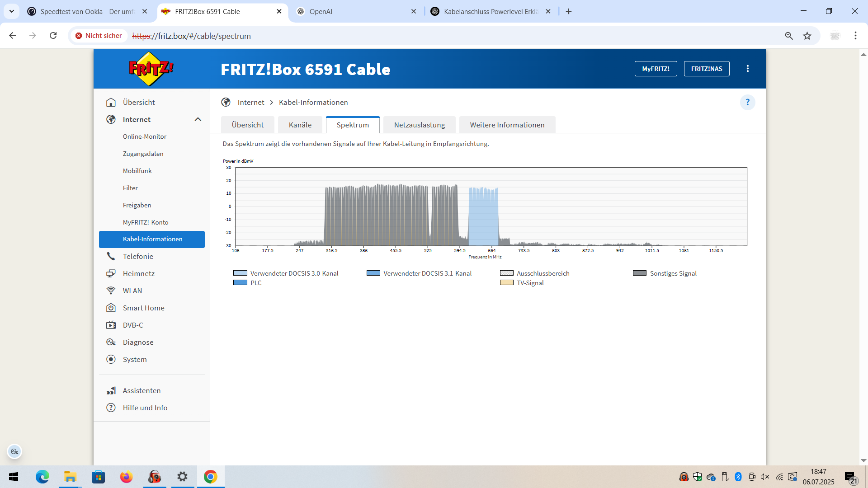Viewport: 868px width, 488px height.
Task: Open Online-Monitor in the sidebar
Action: [x=145, y=136]
